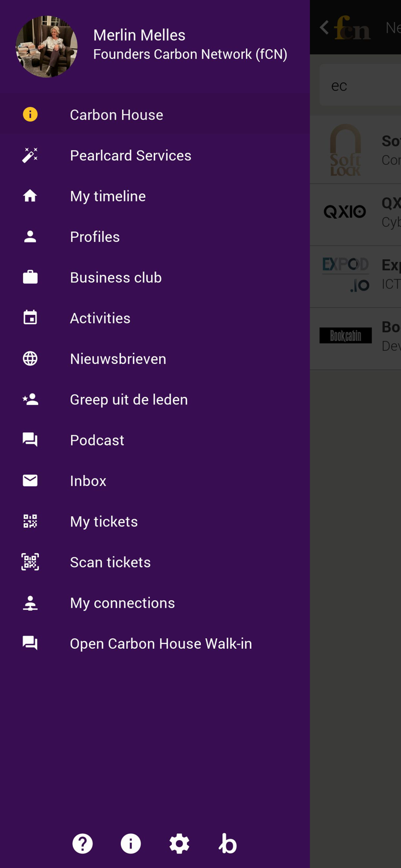Screen dimensions: 401x868
Task: Open My timeline
Action: click(155, 196)
